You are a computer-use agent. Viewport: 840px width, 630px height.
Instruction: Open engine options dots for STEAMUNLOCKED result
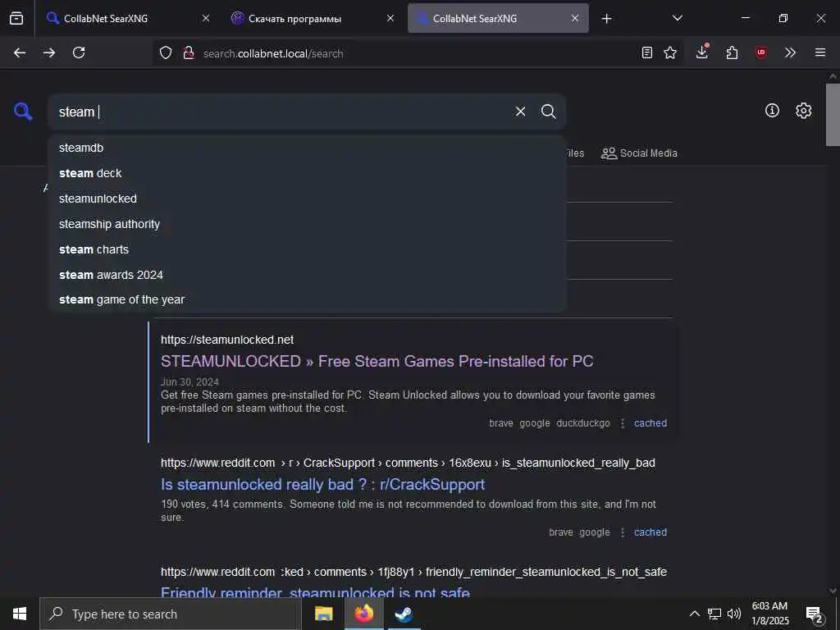click(x=623, y=423)
